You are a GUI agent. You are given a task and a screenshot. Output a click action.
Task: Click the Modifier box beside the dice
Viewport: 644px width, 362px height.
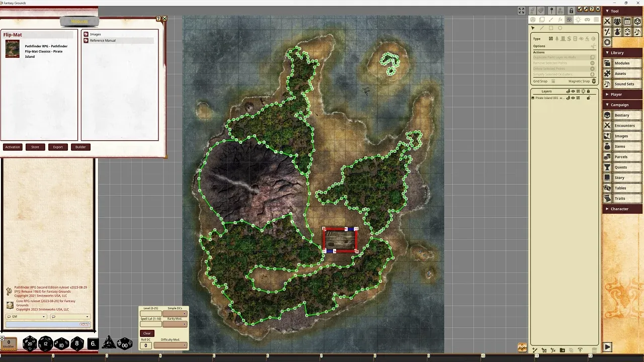coord(9,344)
